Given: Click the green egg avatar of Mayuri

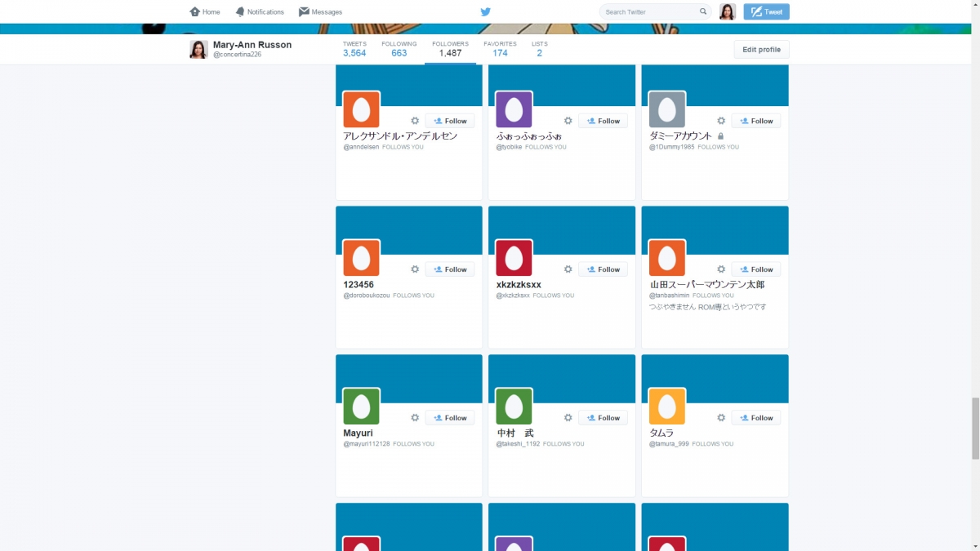Looking at the screenshot, I should (361, 407).
